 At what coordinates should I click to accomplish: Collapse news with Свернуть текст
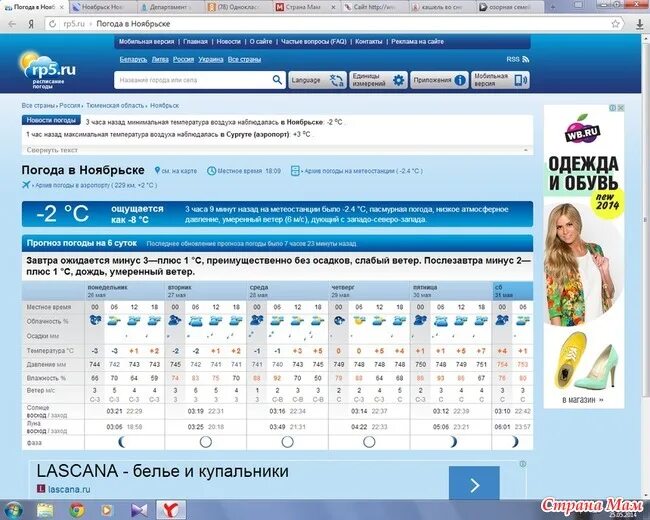pyautogui.click(x=52, y=150)
